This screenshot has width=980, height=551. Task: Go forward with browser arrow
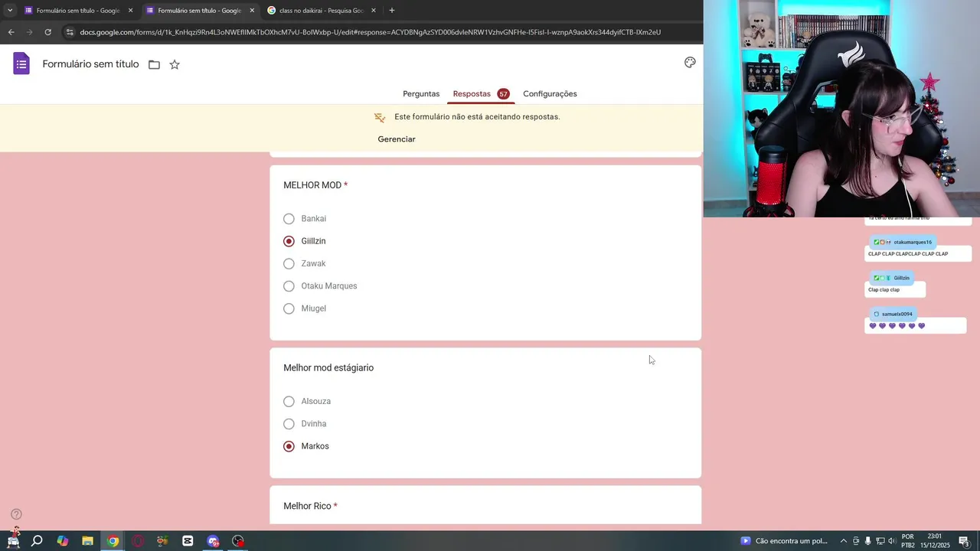click(x=29, y=32)
